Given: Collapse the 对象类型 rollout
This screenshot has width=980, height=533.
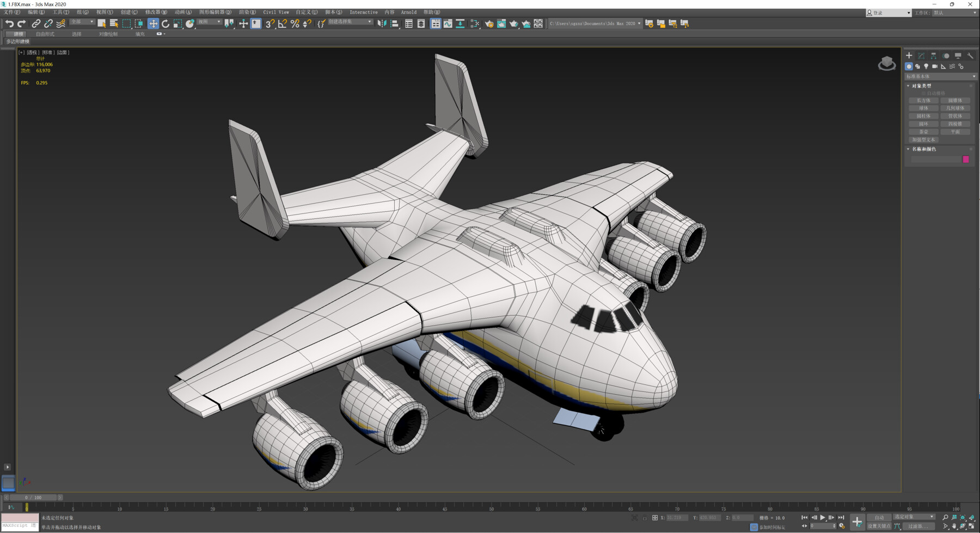Looking at the screenshot, I should [x=908, y=85].
